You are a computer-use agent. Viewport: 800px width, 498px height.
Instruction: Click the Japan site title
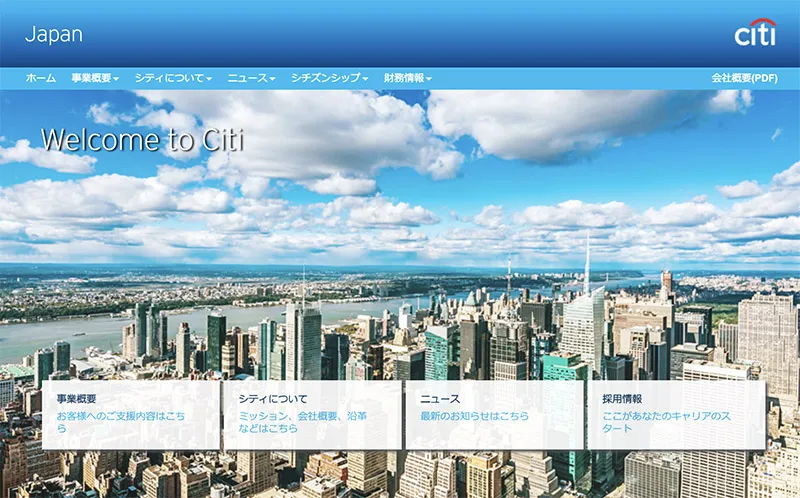(54, 34)
